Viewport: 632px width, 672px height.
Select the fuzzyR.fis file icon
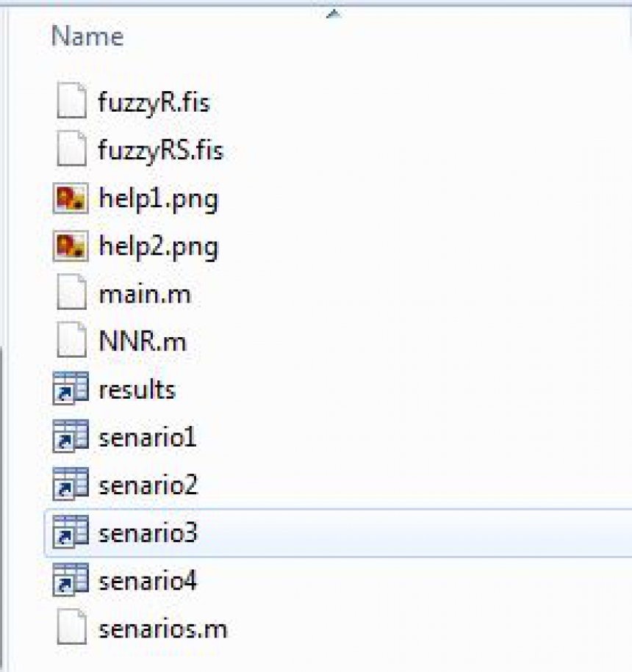coord(71,101)
